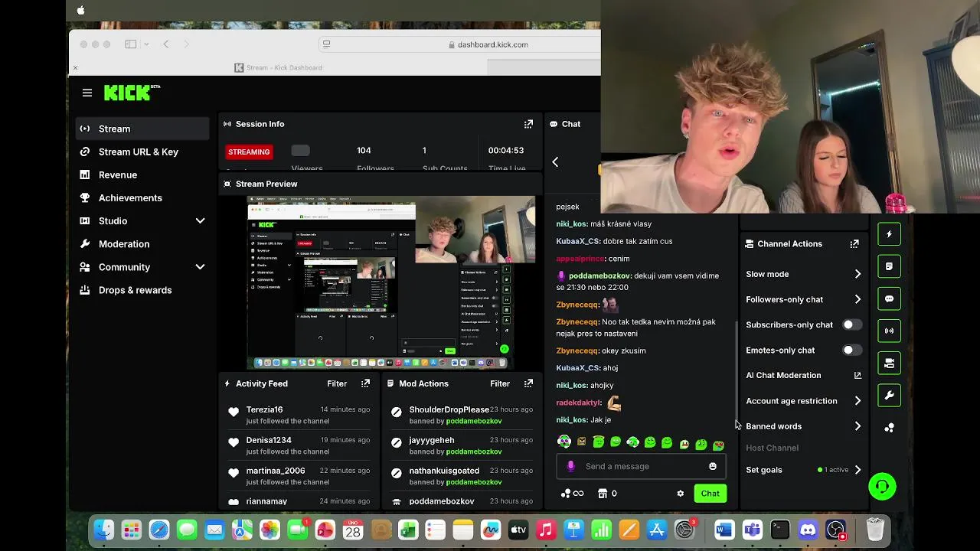Open Set goals with 1 active
This screenshot has width=980, height=551.
coord(803,470)
